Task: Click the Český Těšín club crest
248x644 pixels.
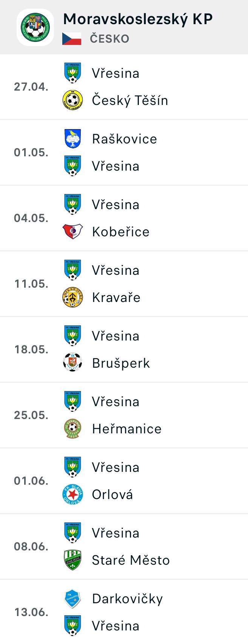Action: tap(72, 100)
